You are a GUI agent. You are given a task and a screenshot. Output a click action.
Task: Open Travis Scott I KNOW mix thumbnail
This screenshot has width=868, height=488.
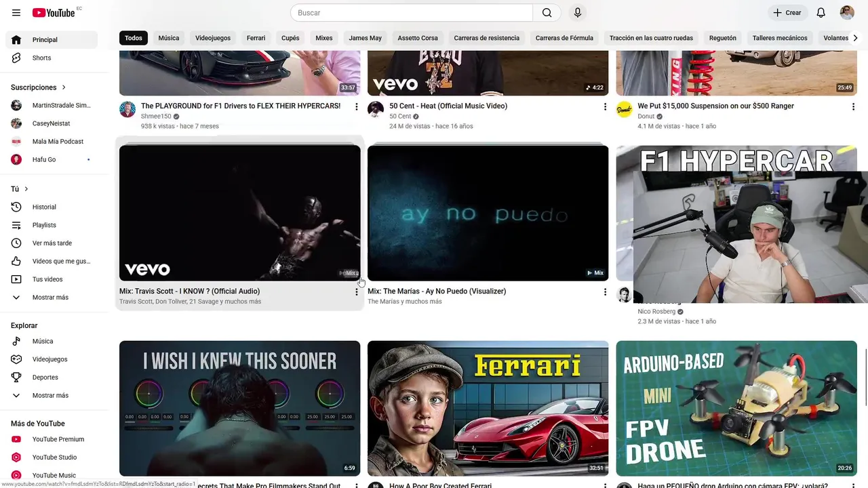240,213
